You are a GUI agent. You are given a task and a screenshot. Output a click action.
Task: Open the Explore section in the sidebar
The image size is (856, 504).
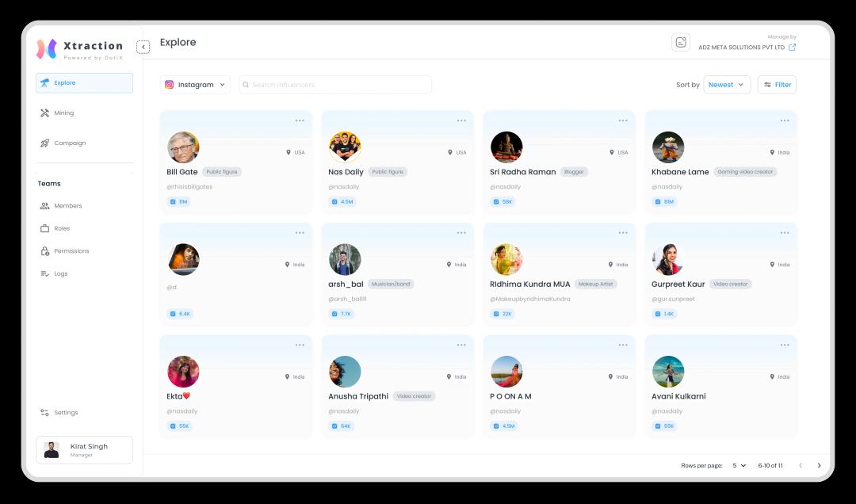coord(84,83)
